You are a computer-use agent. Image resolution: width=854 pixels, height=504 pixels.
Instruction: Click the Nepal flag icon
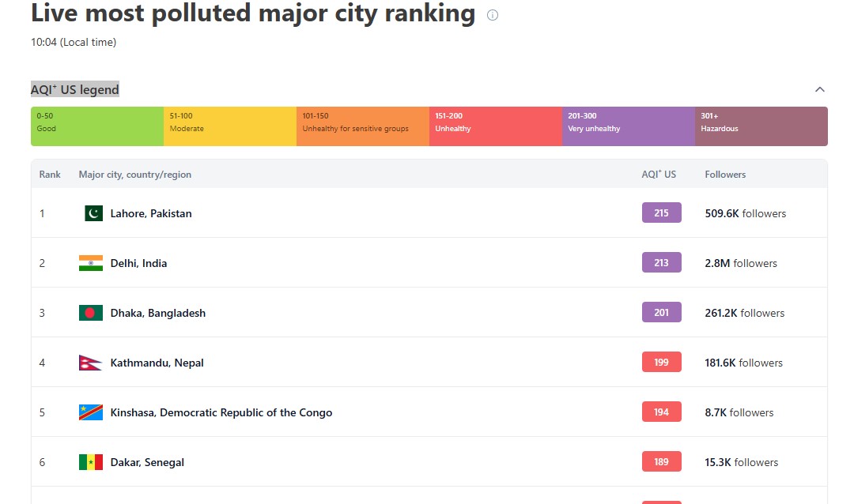click(x=91, y=363)
